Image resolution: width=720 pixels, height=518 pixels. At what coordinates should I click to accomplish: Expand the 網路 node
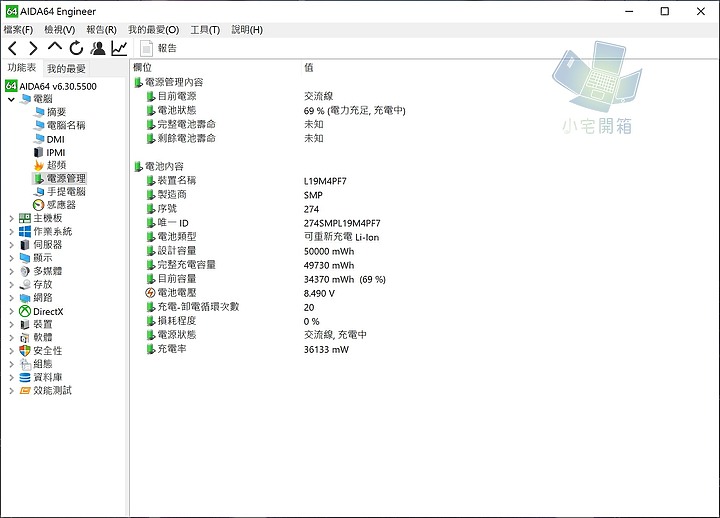pos(11,298)
